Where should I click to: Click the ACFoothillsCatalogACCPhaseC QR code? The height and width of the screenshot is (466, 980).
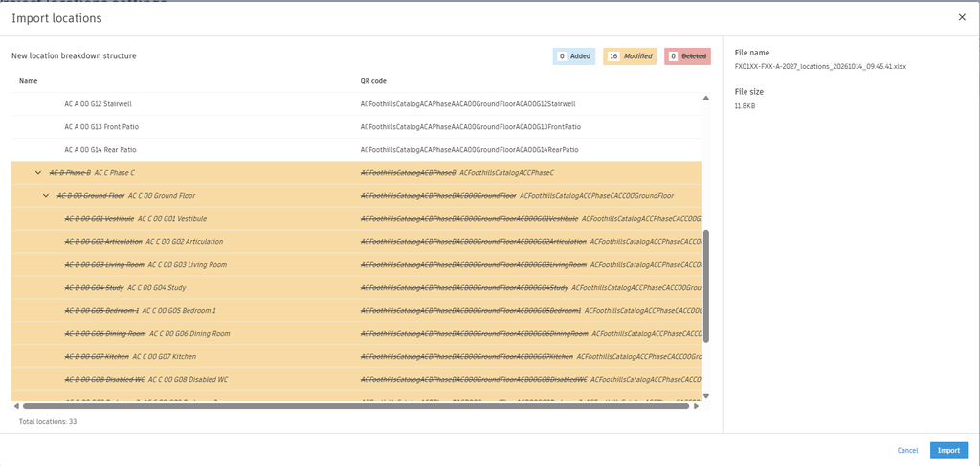[x=506, y=173]
